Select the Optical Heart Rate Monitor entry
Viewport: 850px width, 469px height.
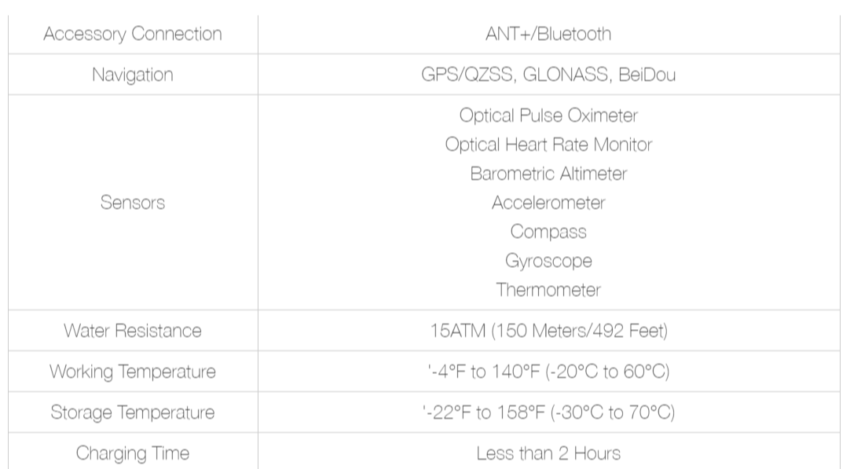tap(548, 144)
